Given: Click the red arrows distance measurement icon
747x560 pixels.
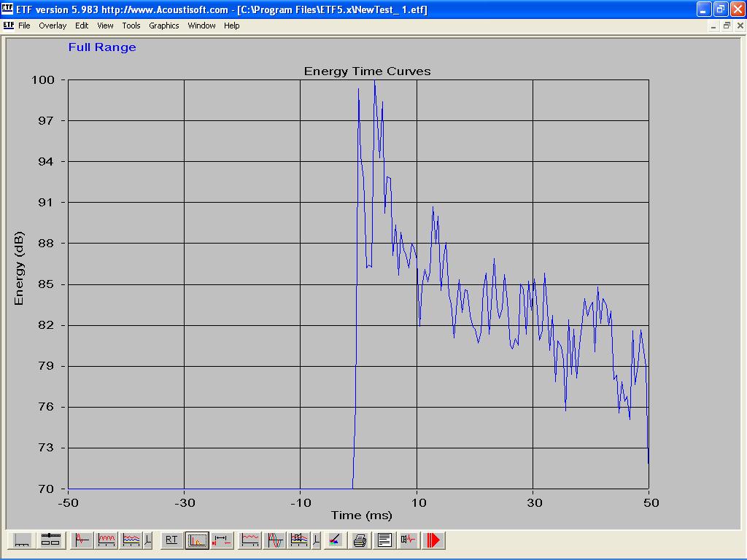Looking at the screenshot, I should [222, 540].
